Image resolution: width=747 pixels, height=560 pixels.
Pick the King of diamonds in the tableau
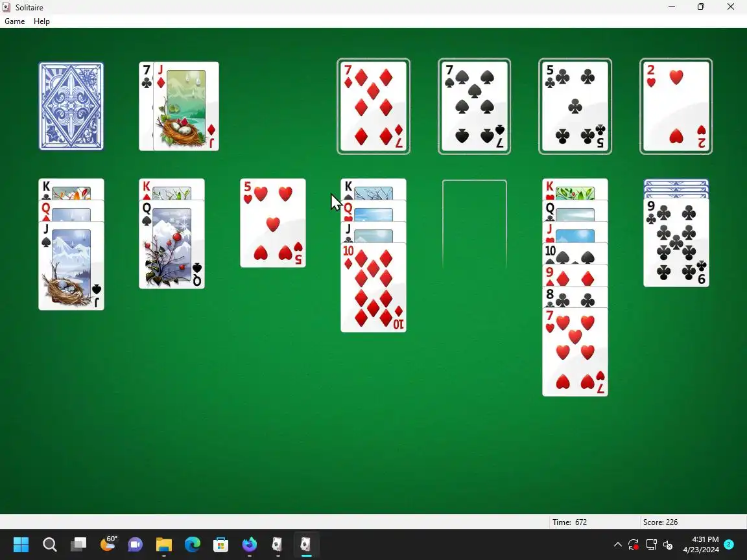tap(171, 189)
